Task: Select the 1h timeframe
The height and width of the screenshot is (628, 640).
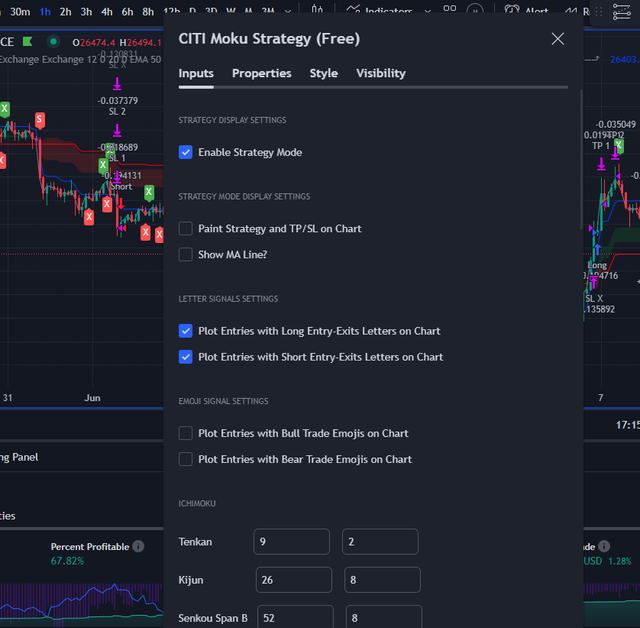Action: click(x=45, y=12)
